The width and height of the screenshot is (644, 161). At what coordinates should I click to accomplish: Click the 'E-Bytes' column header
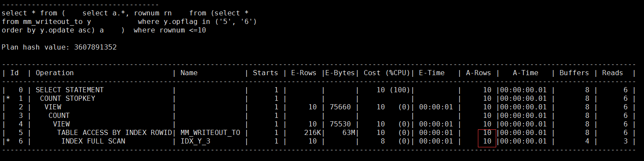pyautogui.click(x=340, y=73)
